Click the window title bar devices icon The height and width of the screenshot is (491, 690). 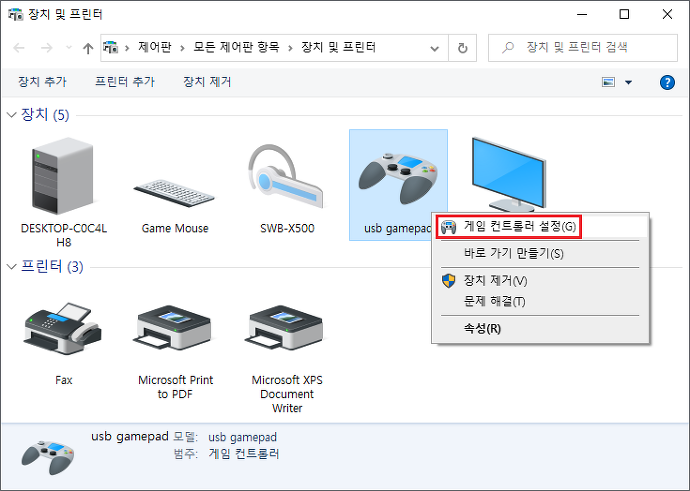pyautogui.click(x=15, y=15)
